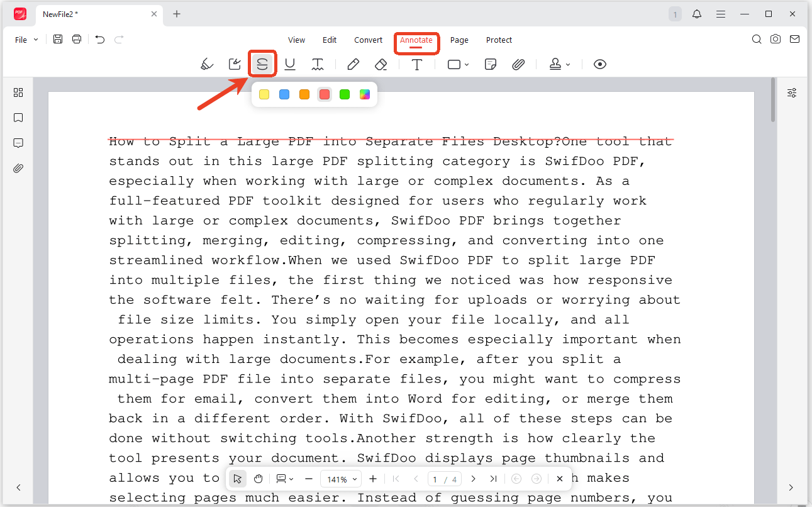Select the Strikethrough tool
Screen dimensions: 812x507
pos(262,64)
